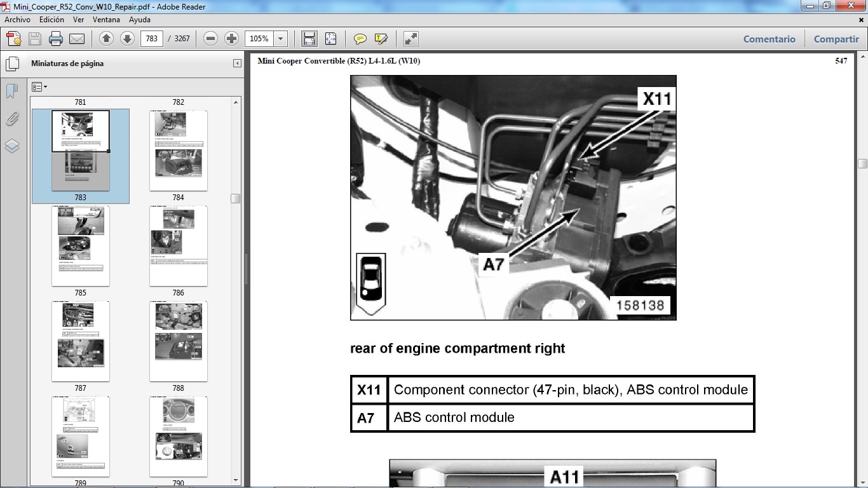Screen dimensions: 868x488
Task: Open the Archivo menu
Action: point(17,20)
